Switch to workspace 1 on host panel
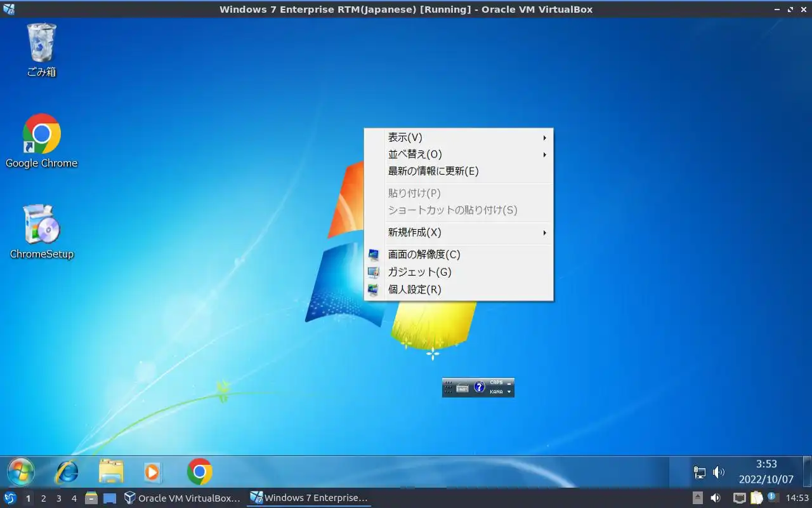Image resolution: width=812 pixels, height=508 pixels. click(x=28, y=498)
